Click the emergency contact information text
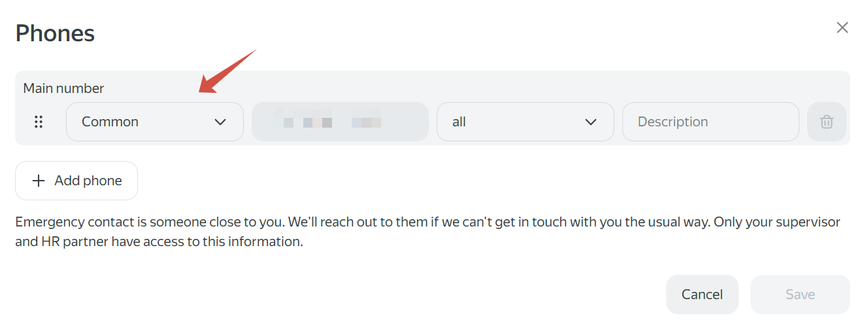The height and width of the screenshot is (324, 868). (427, 232)
